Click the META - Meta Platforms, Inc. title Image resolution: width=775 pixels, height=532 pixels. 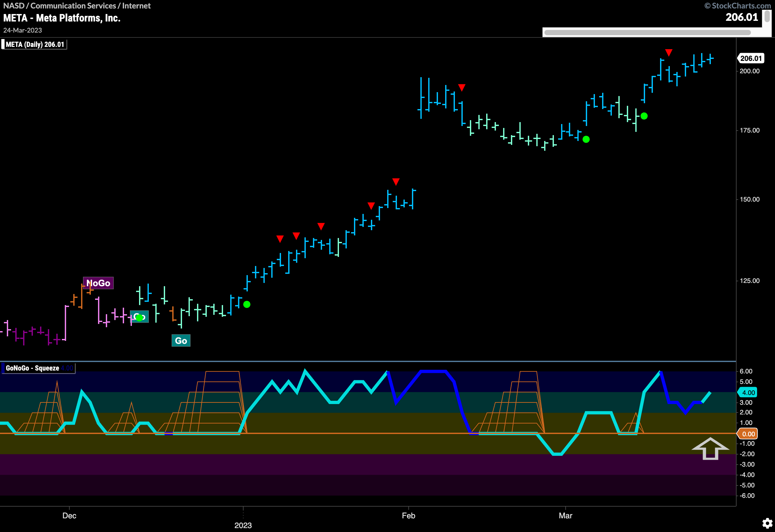[62, 18]
